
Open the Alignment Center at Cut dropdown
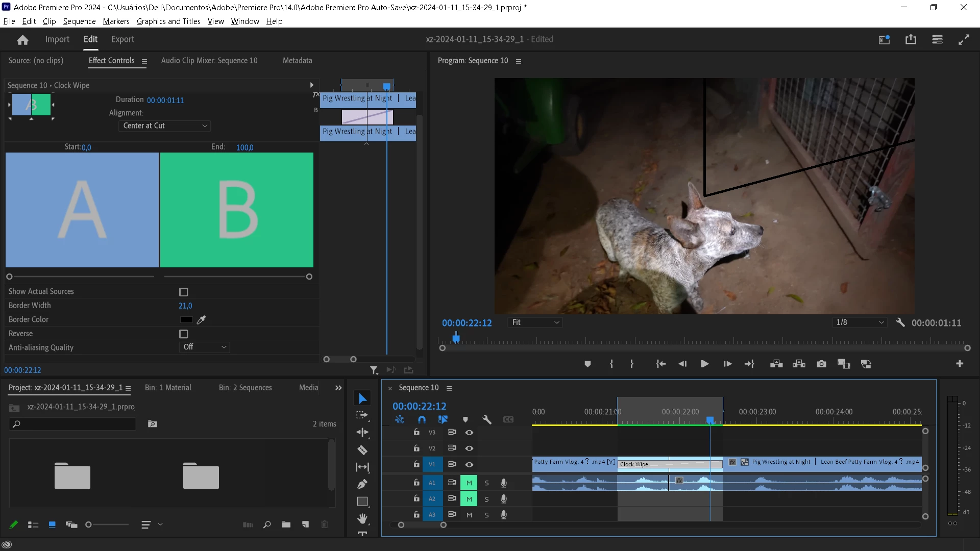[x=164, y=126]
